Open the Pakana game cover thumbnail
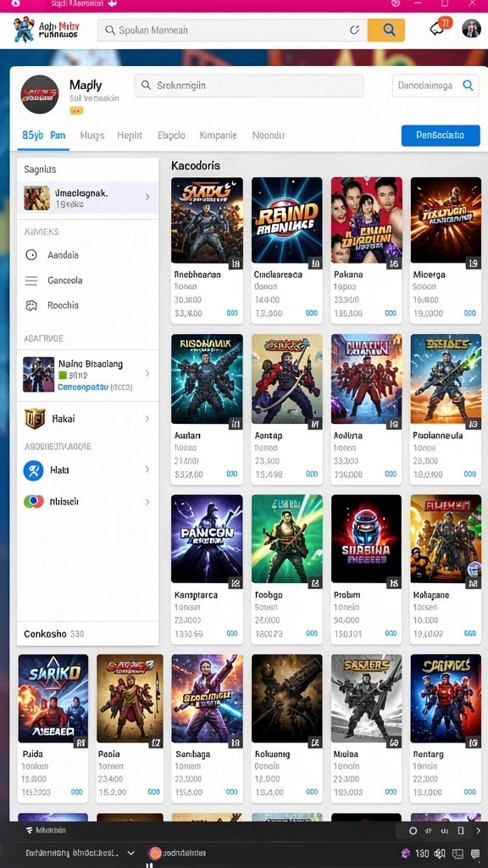488x868 pixels. (x=366, y=220)
